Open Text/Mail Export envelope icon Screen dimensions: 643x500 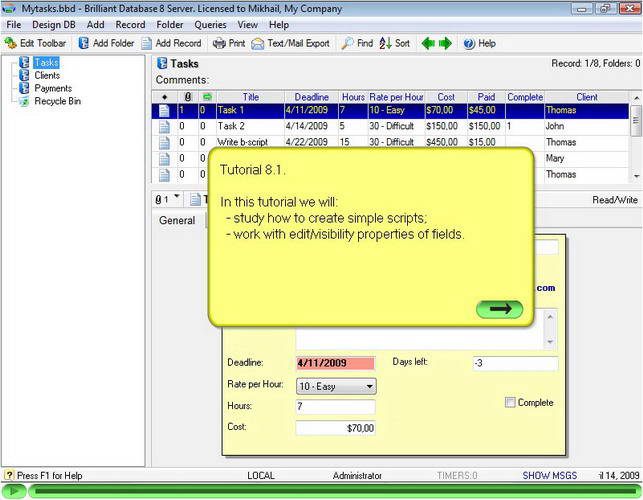point(258,43)
